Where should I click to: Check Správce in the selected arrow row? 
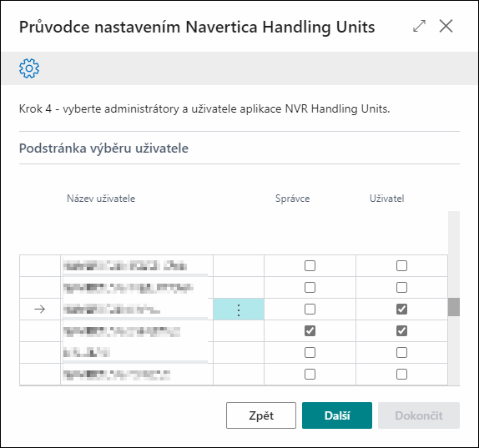[310, 309]
